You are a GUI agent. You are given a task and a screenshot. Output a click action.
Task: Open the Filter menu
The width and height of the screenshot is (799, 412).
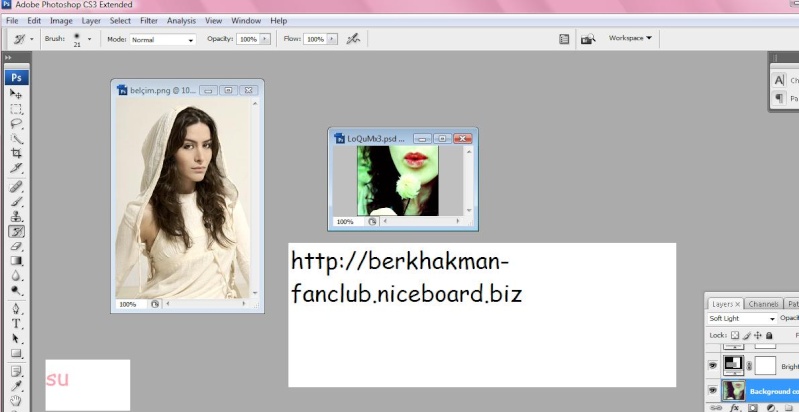point(149,21)
